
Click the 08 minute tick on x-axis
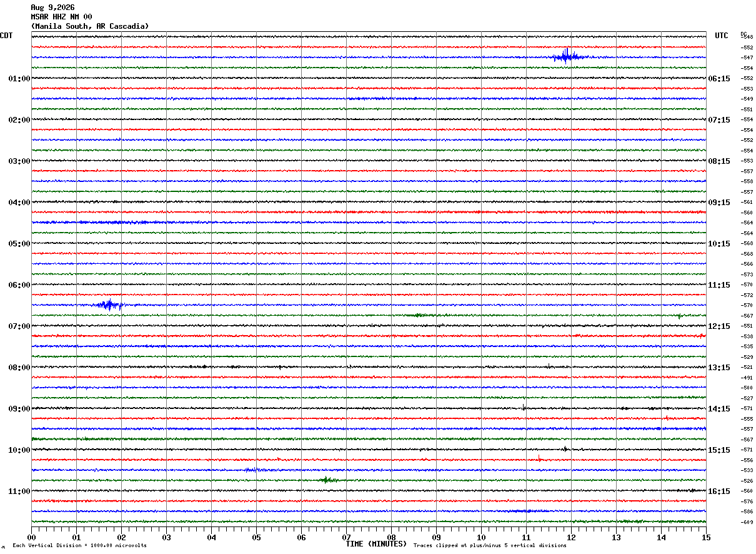(x=391, y=537)
